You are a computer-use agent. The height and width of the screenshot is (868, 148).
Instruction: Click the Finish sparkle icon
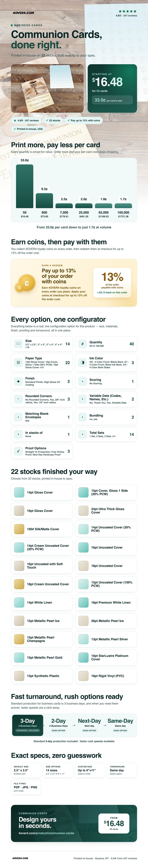coord(18,381)
